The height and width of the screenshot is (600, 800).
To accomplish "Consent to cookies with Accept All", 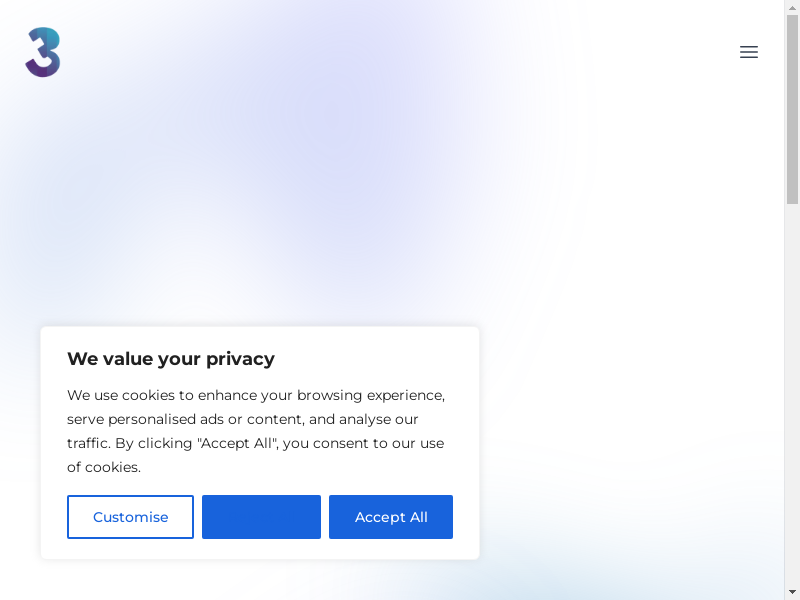I will [391, 517].
